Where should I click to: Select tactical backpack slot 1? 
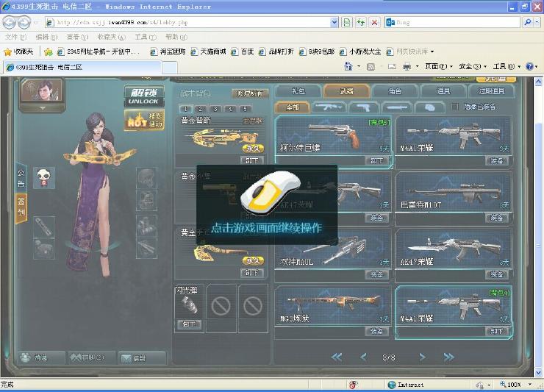185,109
